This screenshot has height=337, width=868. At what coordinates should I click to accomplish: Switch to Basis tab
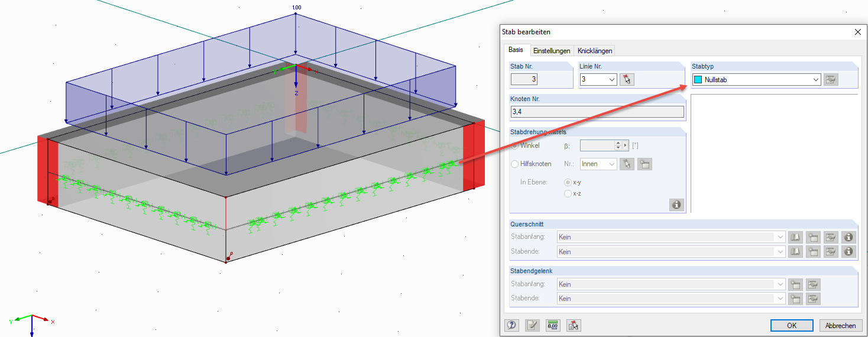coord(516,50)
